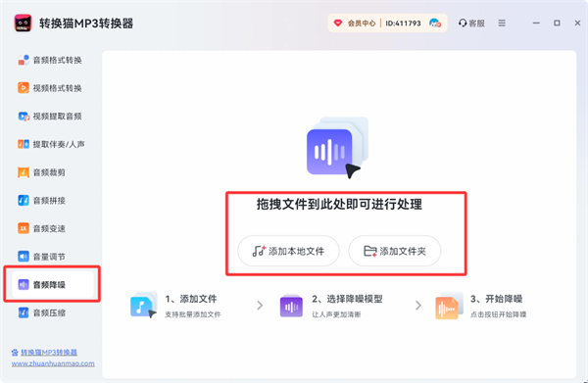
Task: Click the 客服 headset icon
Action: click(x=463, y=24)
